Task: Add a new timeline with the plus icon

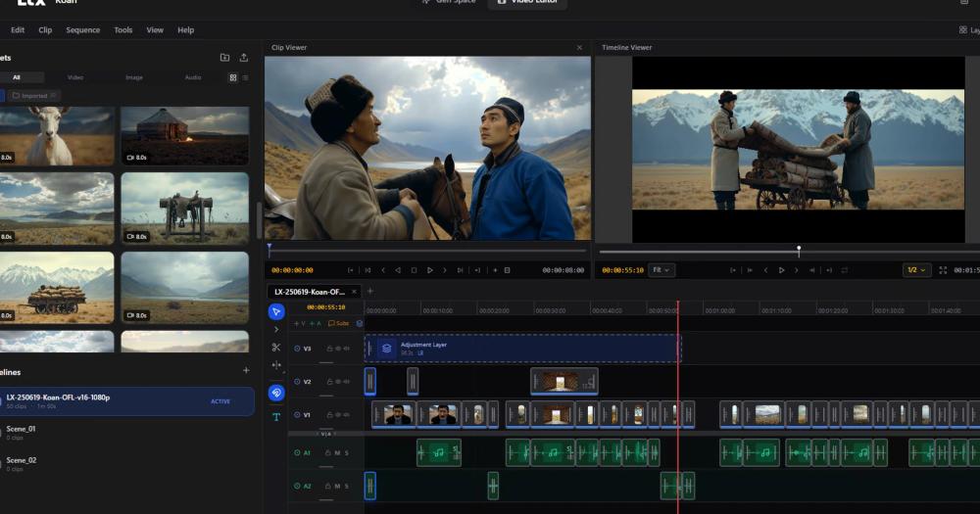Action: tap(246, 370)
